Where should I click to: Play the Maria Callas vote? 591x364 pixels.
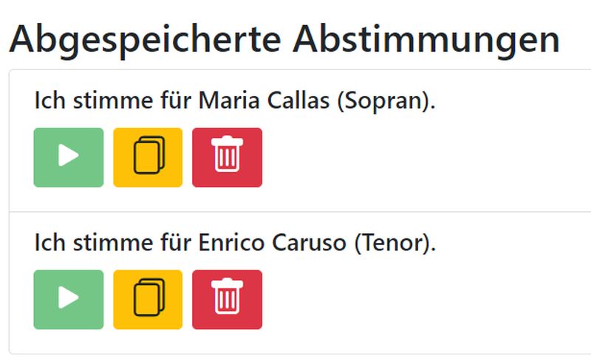(x=69, y=157)
